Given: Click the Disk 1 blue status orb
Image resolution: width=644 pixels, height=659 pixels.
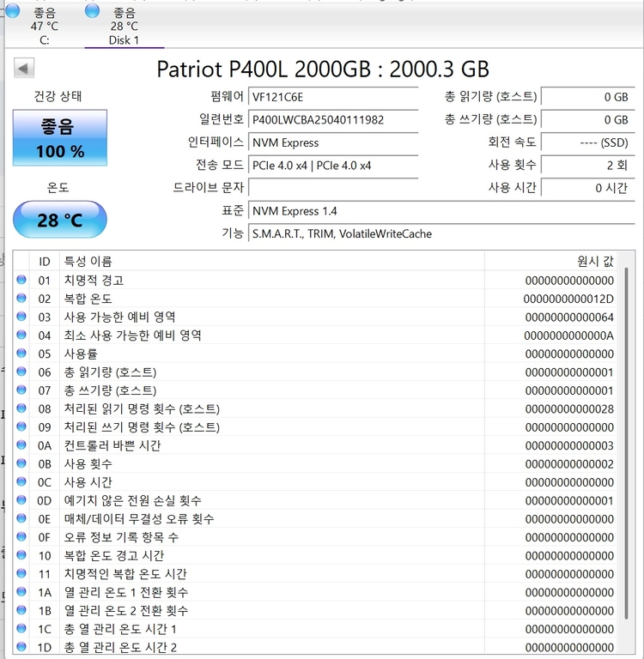Looking at the screenshot, I should (x=92, y=11).
